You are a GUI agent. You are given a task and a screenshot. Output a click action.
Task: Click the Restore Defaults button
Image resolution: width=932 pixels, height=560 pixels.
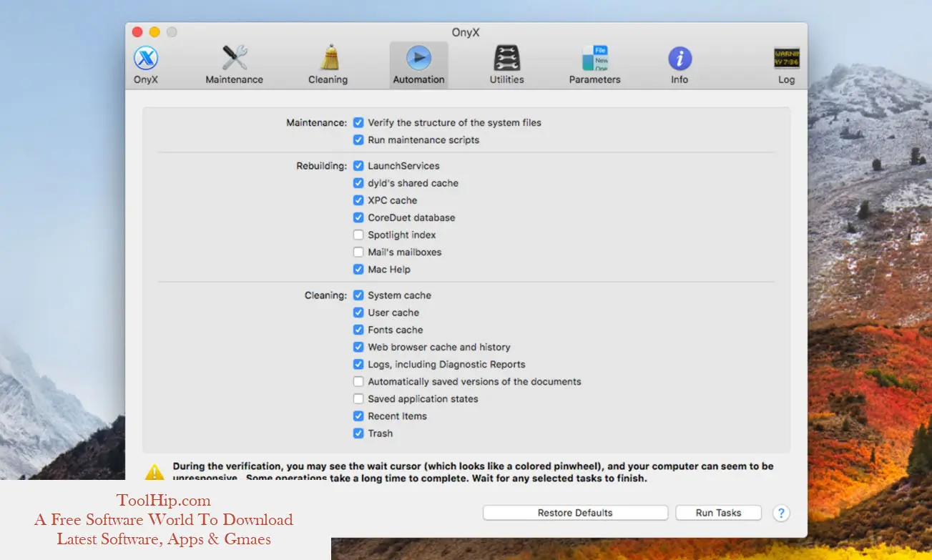[575, 513]
